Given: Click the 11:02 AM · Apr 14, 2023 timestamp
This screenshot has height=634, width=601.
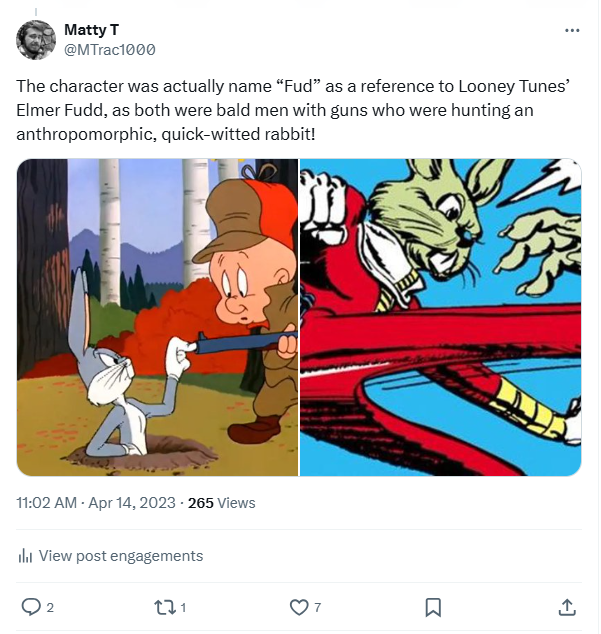Looking at the screenshot, I should (x=96, y=503).
